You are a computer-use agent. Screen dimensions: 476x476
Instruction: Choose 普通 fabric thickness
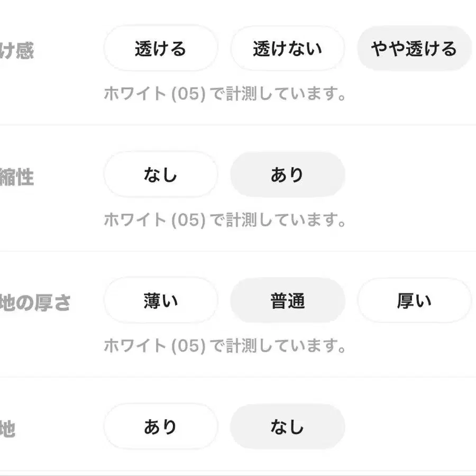point(288,300)
